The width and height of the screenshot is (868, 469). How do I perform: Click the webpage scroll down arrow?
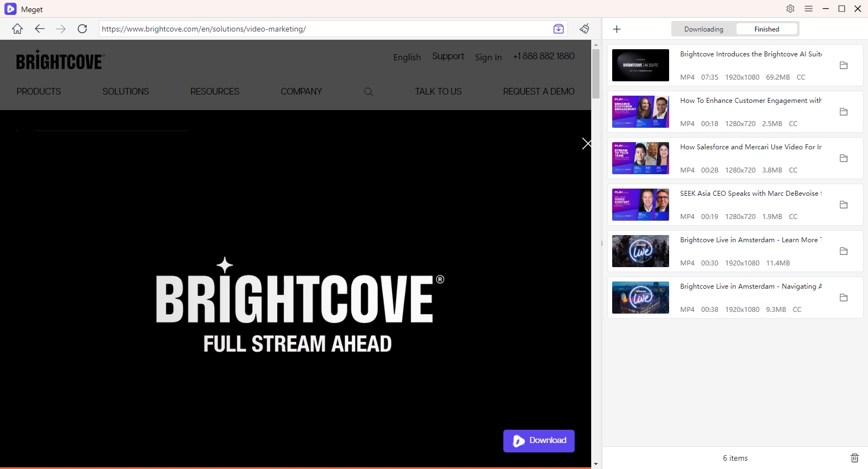tap(596, 464)
